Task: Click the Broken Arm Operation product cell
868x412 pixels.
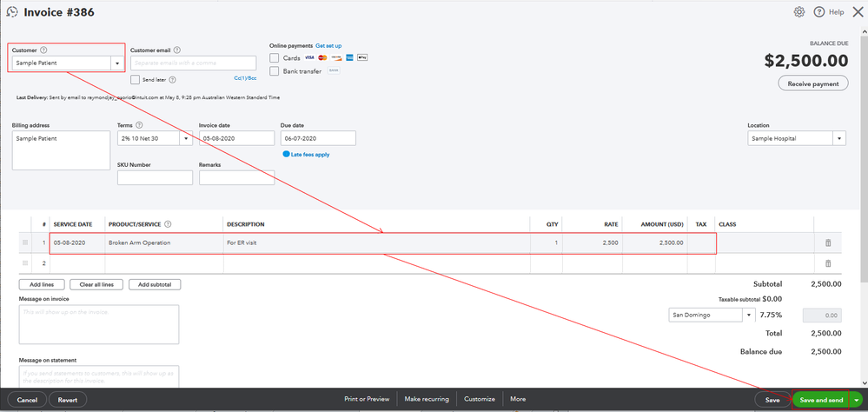Action: point(164,243)
